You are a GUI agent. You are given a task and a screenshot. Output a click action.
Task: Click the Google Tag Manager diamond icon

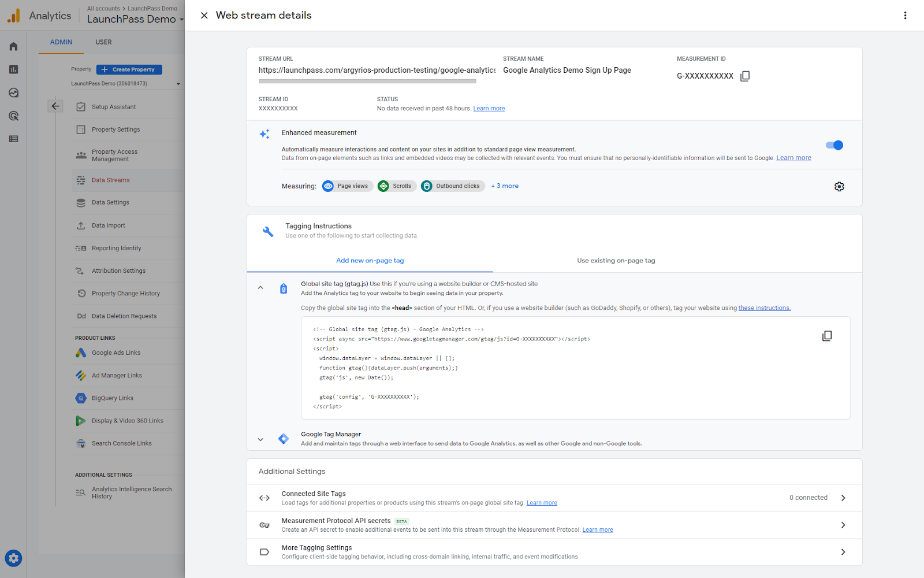(284, 439)
